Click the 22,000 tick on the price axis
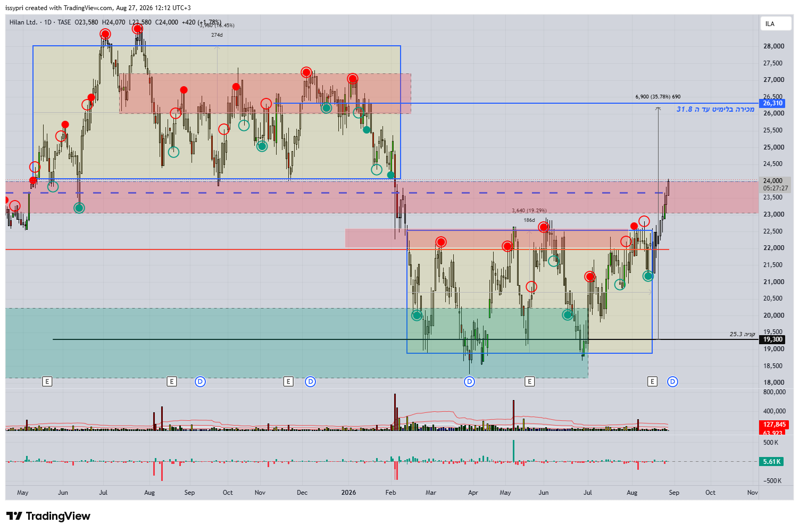The image size is (799, 532). (x=774, y=248)
